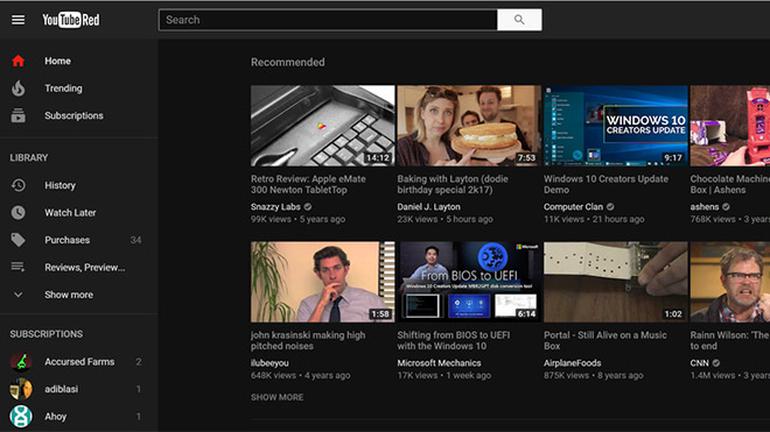Click the Watch Later clock icon
770x432 pixels.
18,213
